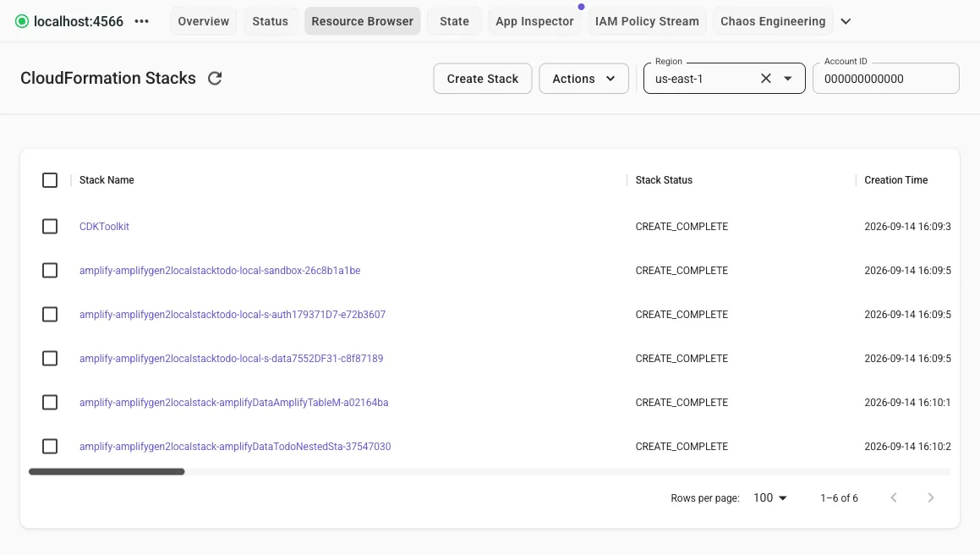Toggle the select-all stacks checkbox

pyautogui.click(x=50, y=180)
